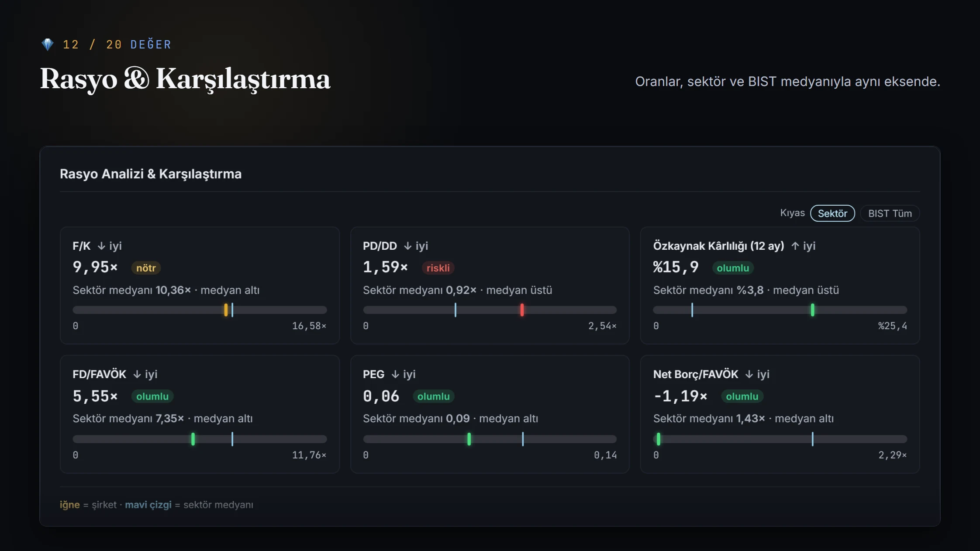Screen dimensions: 980x551
Task: Click the nötr badge on F/K card
Action: pos(146,268)
